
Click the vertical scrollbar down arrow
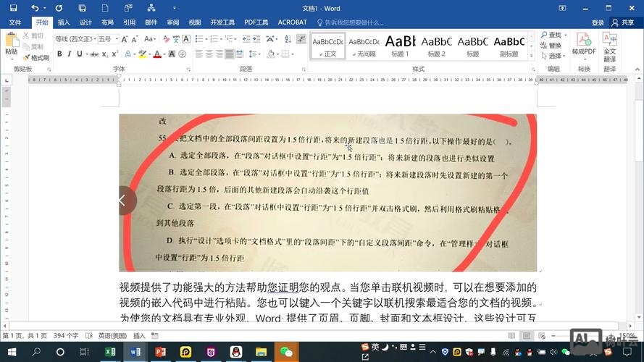(x=639, y=317)
